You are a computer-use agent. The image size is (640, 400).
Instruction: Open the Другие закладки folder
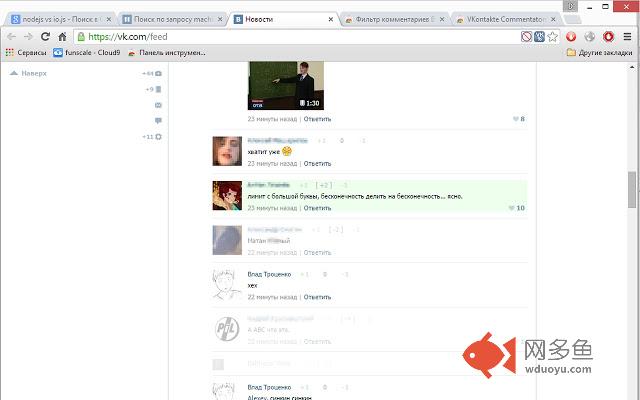click(599, 53)
